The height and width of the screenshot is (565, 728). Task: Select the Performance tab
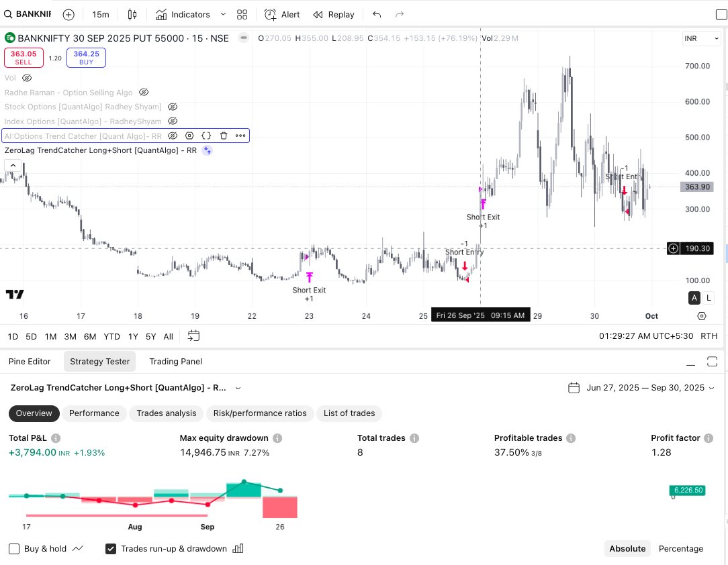(x=94, y=413)
